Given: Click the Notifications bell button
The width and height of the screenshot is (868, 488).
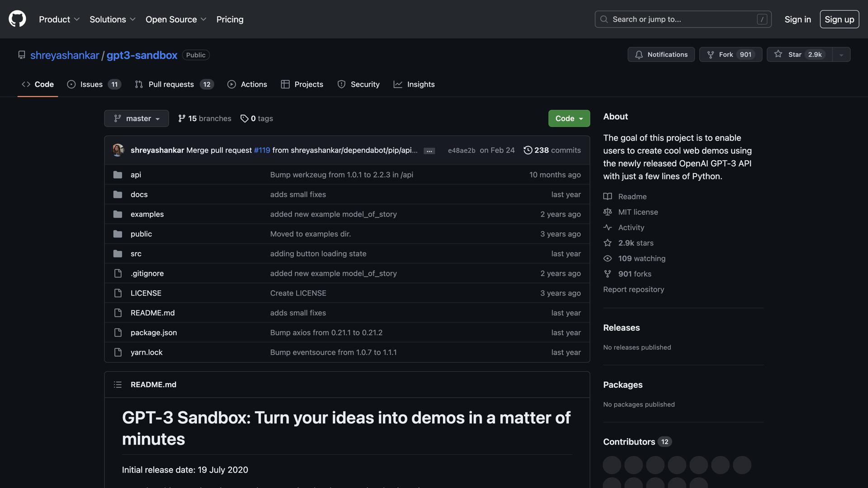Looking at the screenshot, I should pos(661,54).
